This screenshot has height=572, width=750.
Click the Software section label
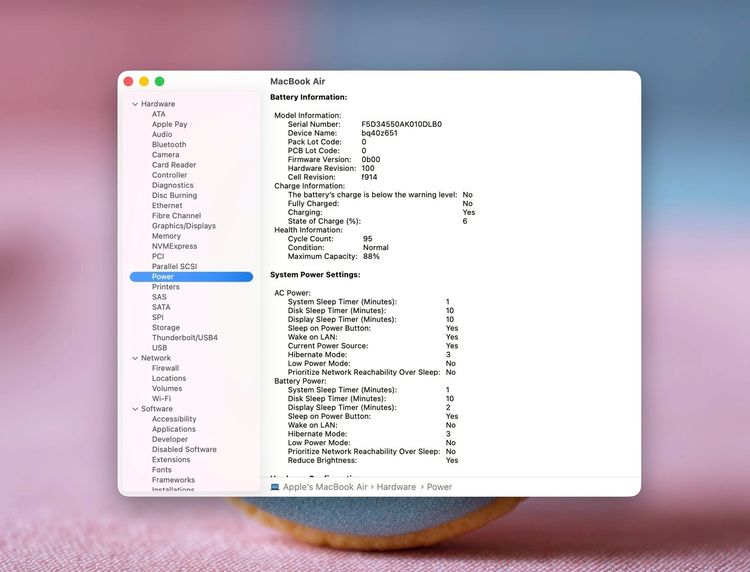(156, 409)
